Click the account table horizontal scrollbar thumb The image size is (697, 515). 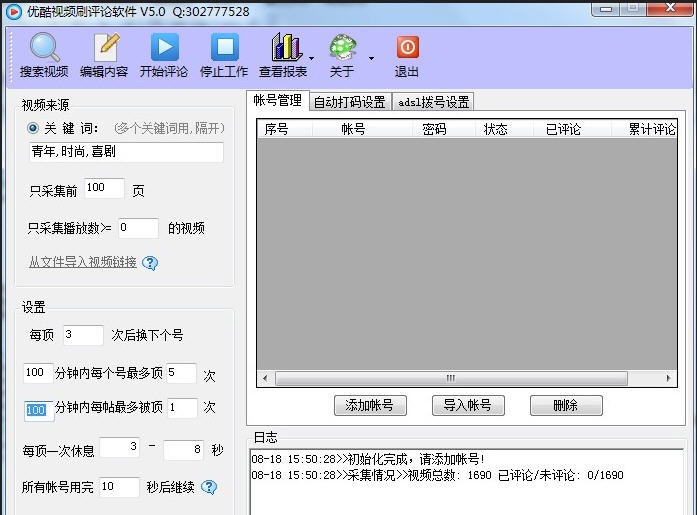click(451, 379)
